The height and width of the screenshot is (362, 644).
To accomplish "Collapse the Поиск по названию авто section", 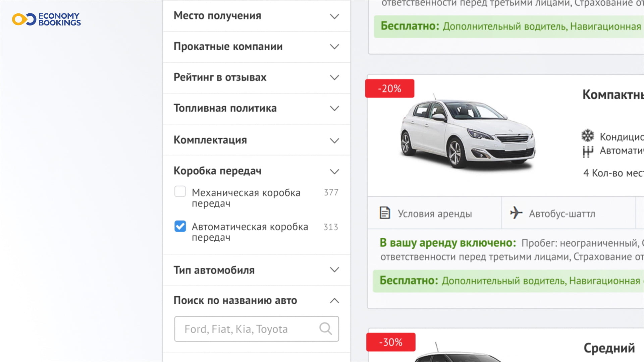I will (x=334, y=301).
